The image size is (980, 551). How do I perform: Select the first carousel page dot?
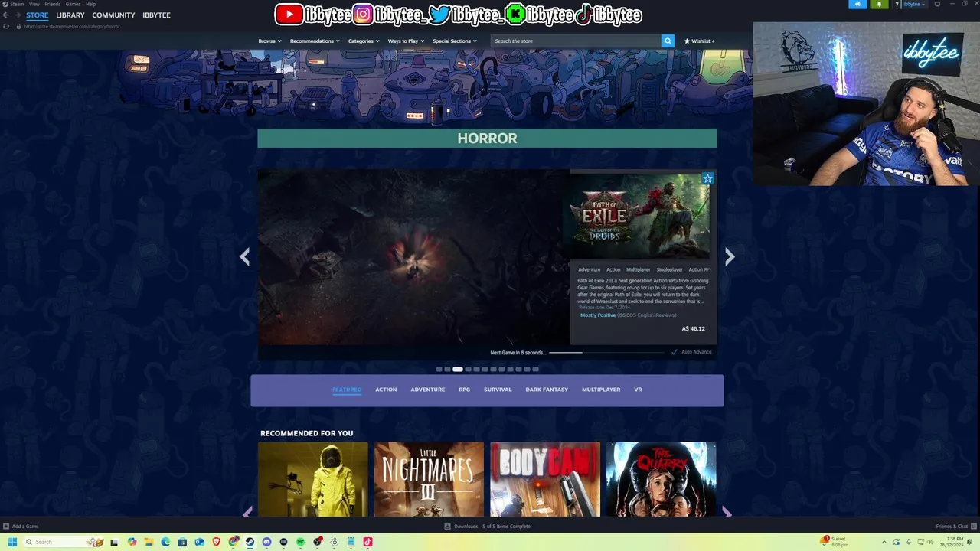[x=439, y=369]
